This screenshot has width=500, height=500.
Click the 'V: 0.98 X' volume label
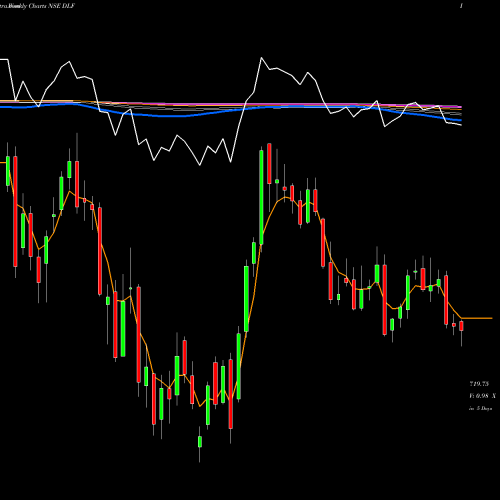(x=482, y=396)
